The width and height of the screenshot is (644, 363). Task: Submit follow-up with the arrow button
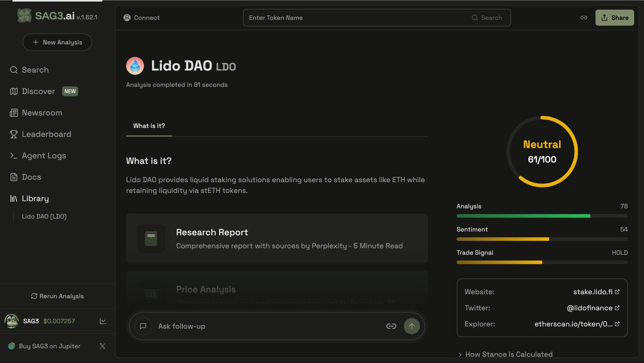[x=412, y=326]
